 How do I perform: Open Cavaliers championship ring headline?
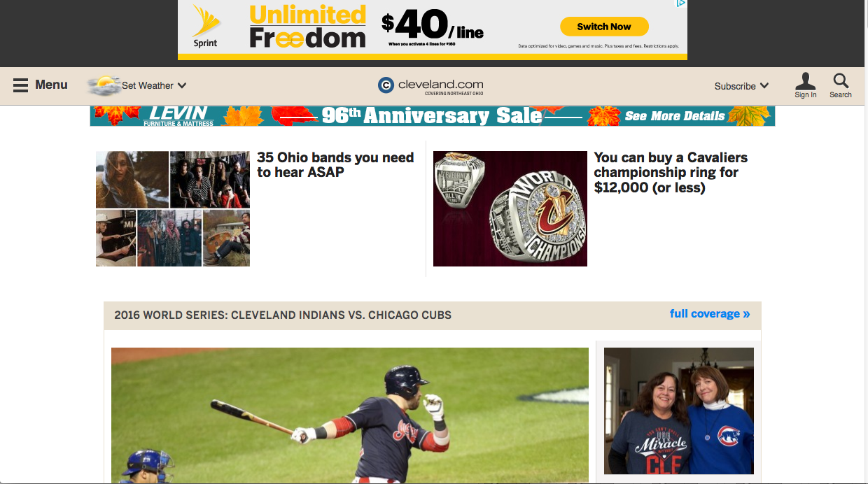pyautogui.click(x=671, y=173)
